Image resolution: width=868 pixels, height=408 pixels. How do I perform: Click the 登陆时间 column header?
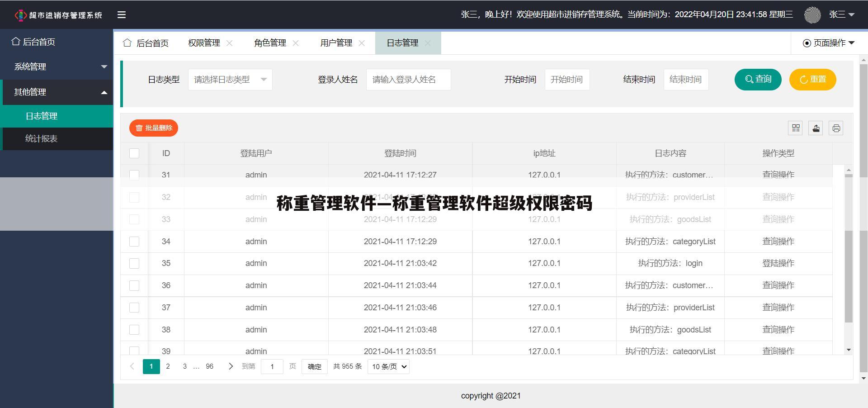400,153
